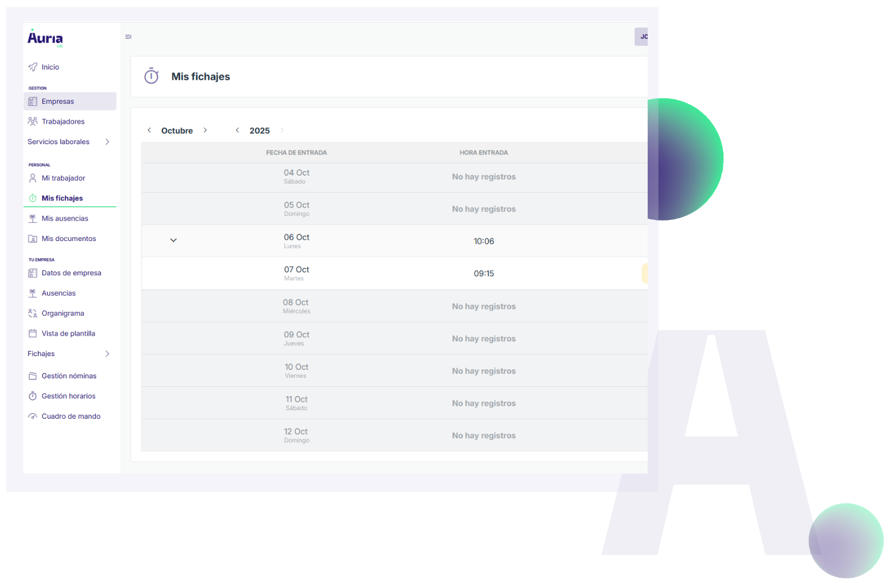Image resolution: width=895 pixels, height=588 pixels.
Task: Click the Inicio rocket icon
Action: pos(32,67)
